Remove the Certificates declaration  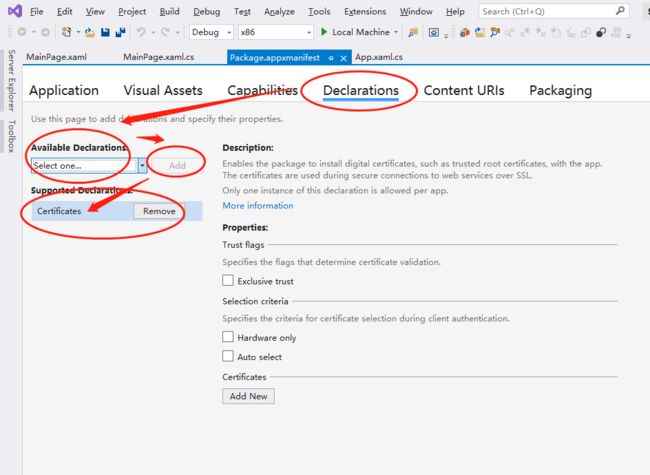[x=159, y=211]
